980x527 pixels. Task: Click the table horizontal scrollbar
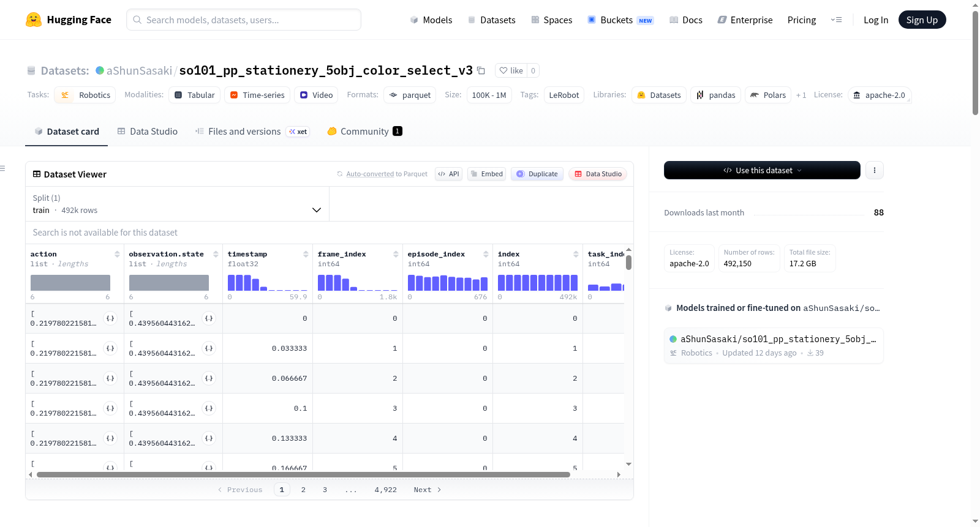tap(303, 474)
